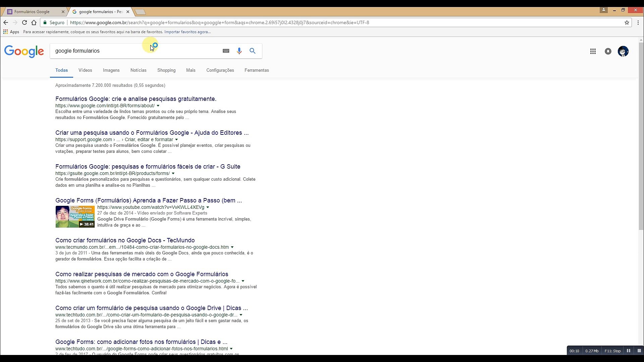Open 'Google Forms Aprenda a Fazer Passo a Passo' result
Screen dimensions: 644x362
click(x=149, y=200)
